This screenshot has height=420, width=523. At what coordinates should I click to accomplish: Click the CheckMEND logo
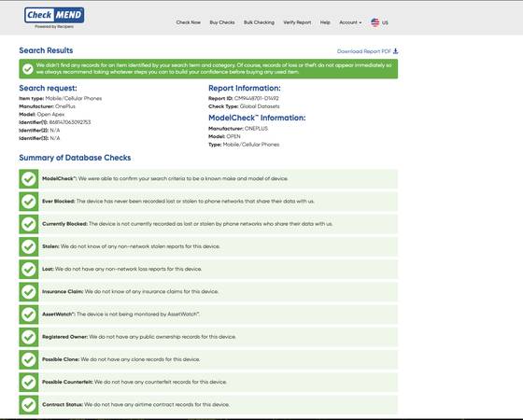[x=54, y=15]
